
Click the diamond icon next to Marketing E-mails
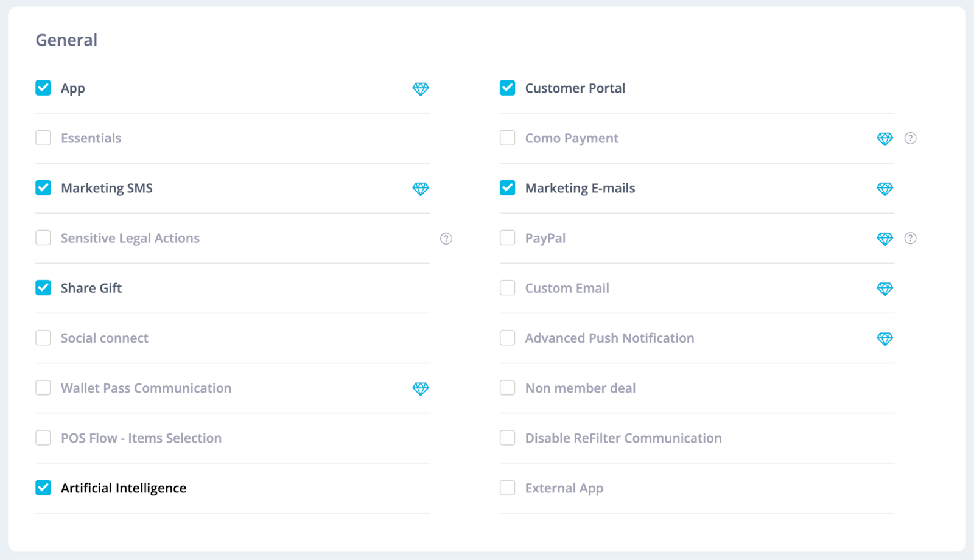885,189
